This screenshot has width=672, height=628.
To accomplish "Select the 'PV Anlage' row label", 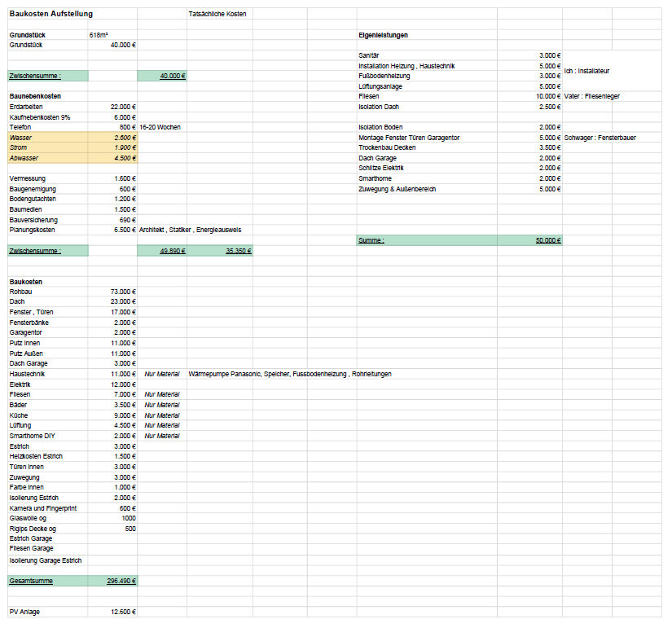I will pyautogui.click(x=24, y=612).
